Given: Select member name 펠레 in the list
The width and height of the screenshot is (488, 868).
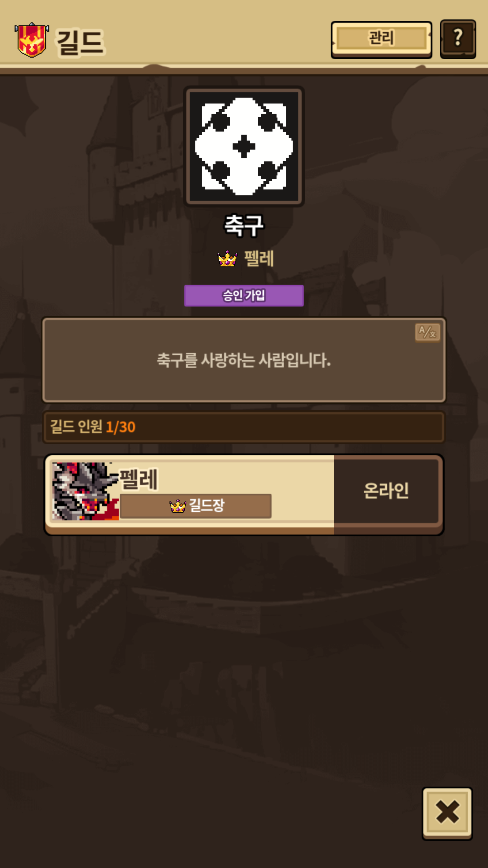Looking at the screenshot, I should pyautogui.click(x=139, y=479).
